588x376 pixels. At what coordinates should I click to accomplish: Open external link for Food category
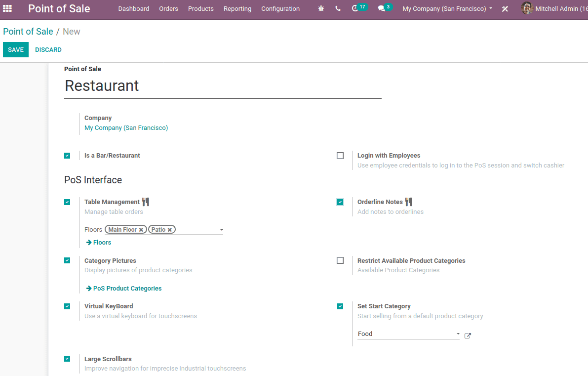(x=468, y=336)
